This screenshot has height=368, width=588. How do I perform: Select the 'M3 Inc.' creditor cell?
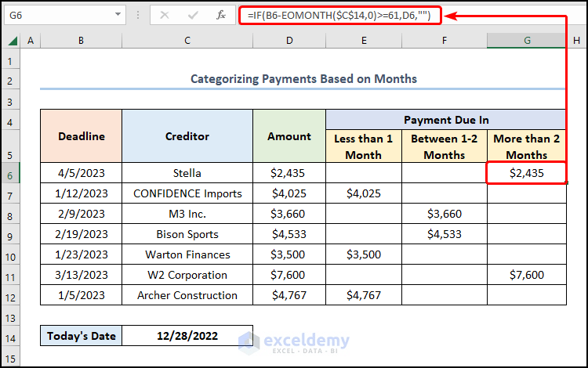tap(187, 214)
